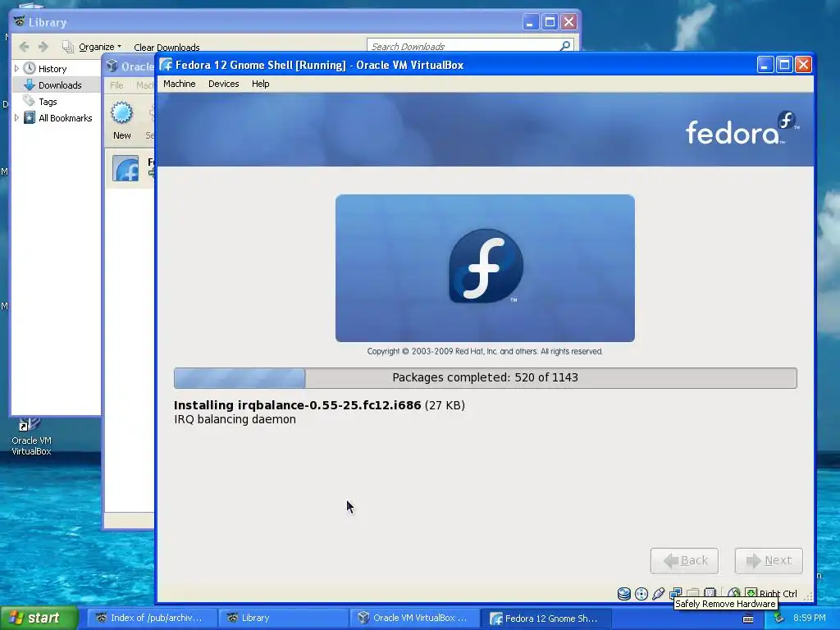
Task: Expand the All Bookmarks tree node
Action: 16,118
